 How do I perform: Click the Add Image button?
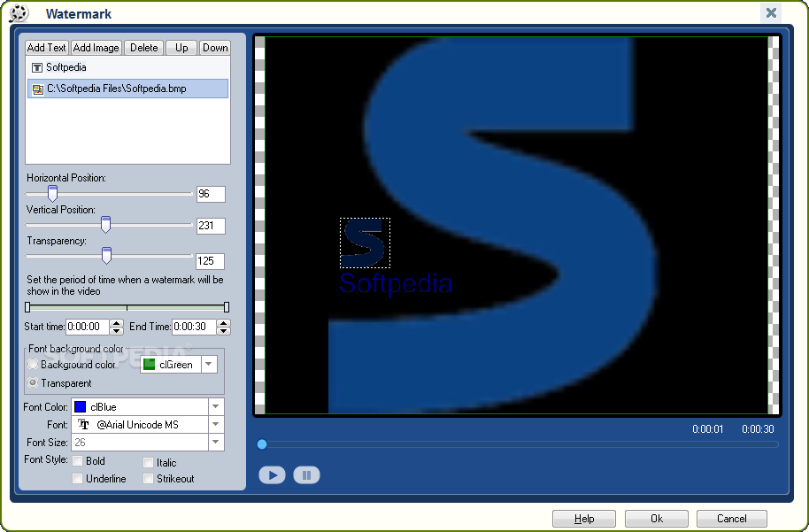[x=96, y=48]
